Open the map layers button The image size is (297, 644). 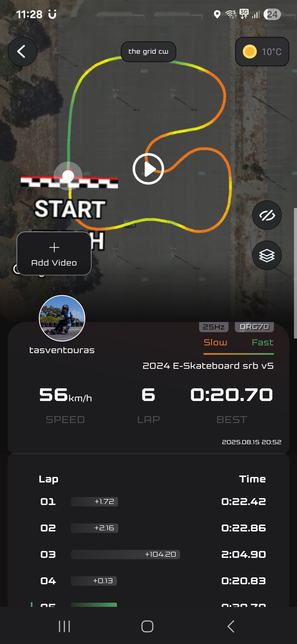pos(267,255)
